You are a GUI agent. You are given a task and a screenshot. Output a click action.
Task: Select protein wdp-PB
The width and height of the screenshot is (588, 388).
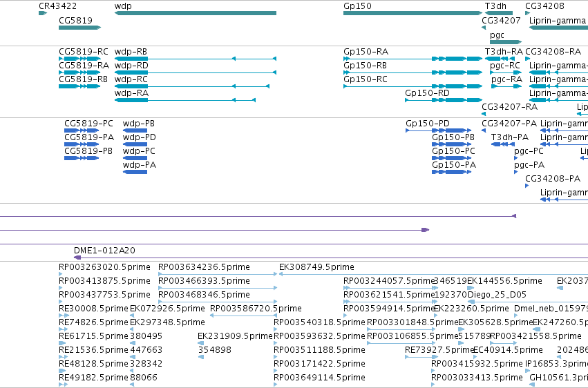(135, 130)
